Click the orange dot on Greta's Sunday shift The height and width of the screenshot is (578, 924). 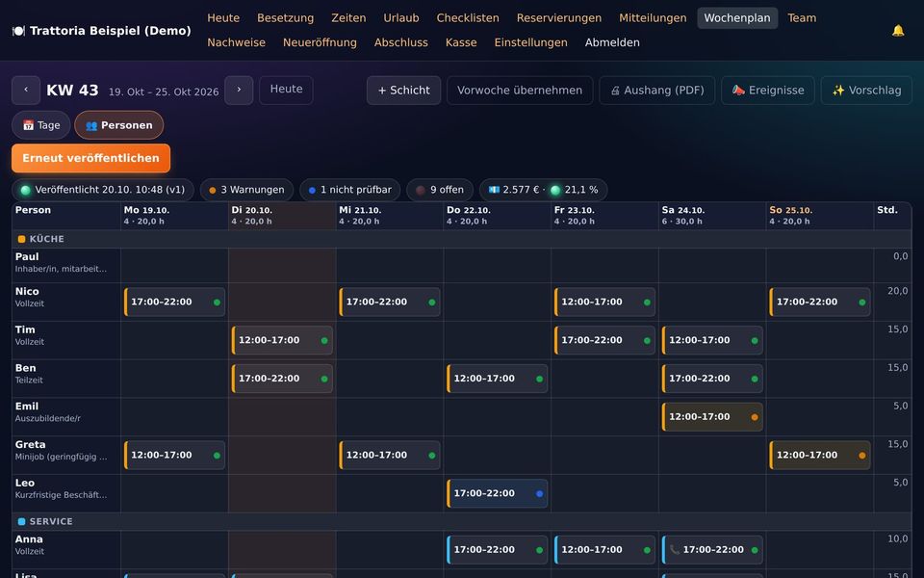pos(862,456)
